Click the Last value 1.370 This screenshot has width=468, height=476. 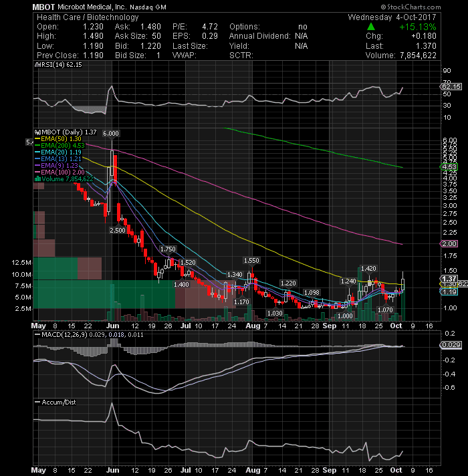tap(426, 46)
